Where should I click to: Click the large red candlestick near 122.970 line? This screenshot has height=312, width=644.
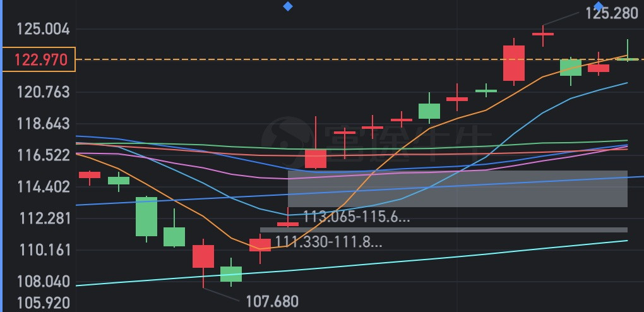coord(514,63)
